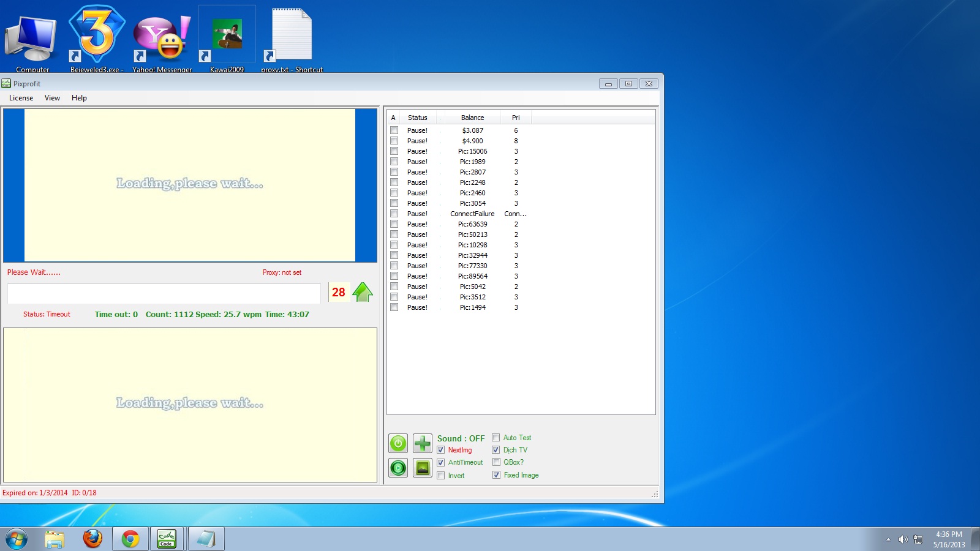This screenshot has width=980, height=551.
Task: Click the green plus add icon
Action: click(423, 443)
